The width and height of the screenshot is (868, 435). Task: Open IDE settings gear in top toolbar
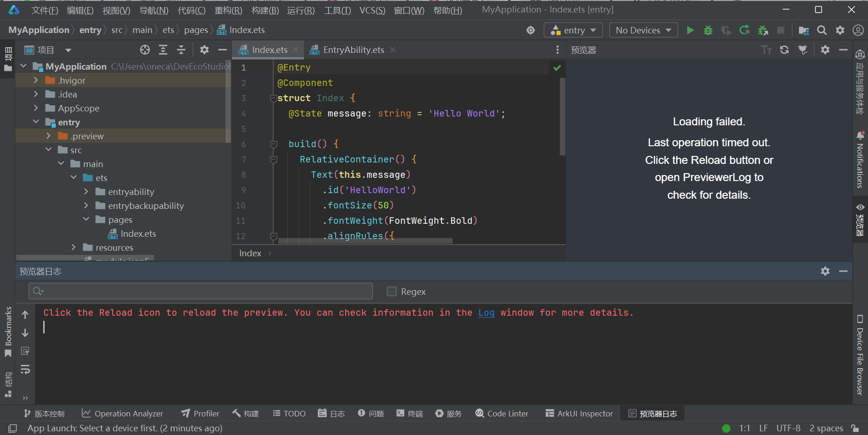coord(840,30)
